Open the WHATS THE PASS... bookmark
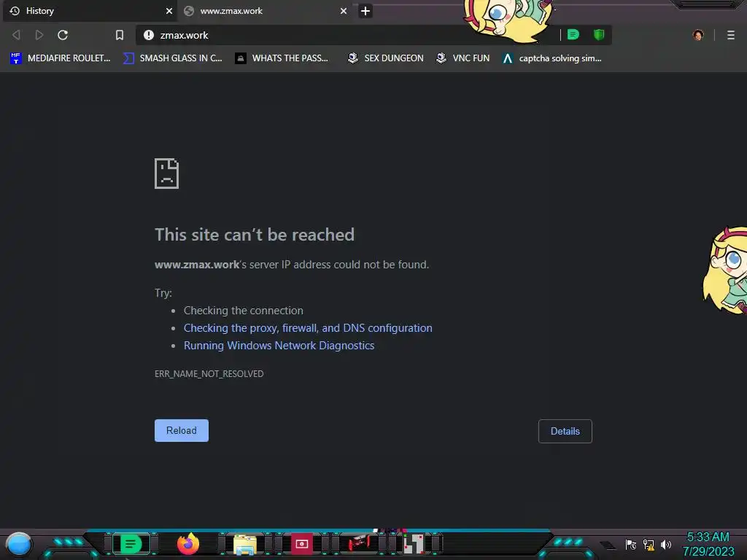747x560 pixels. click(282, 58)
